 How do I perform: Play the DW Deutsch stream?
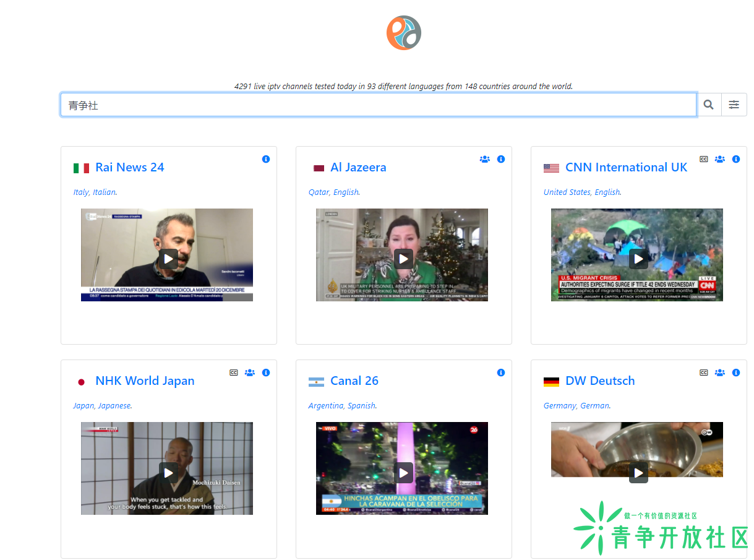638,473
